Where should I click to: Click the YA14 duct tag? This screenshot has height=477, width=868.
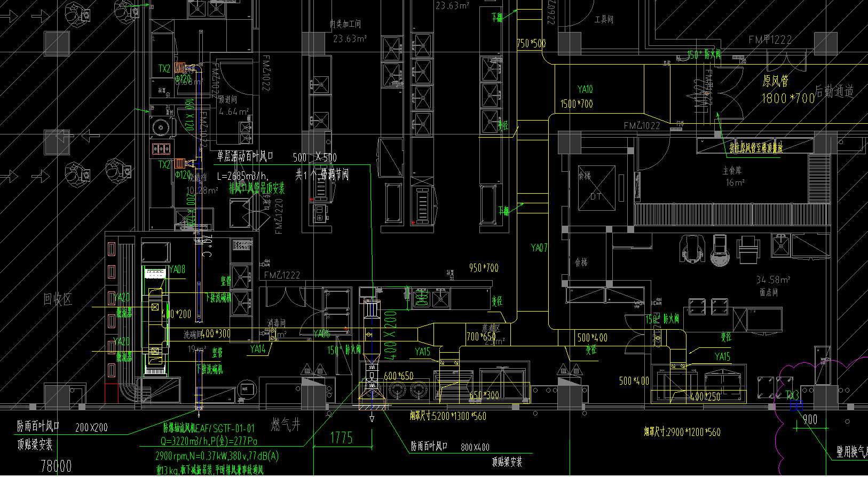point(258,349)
